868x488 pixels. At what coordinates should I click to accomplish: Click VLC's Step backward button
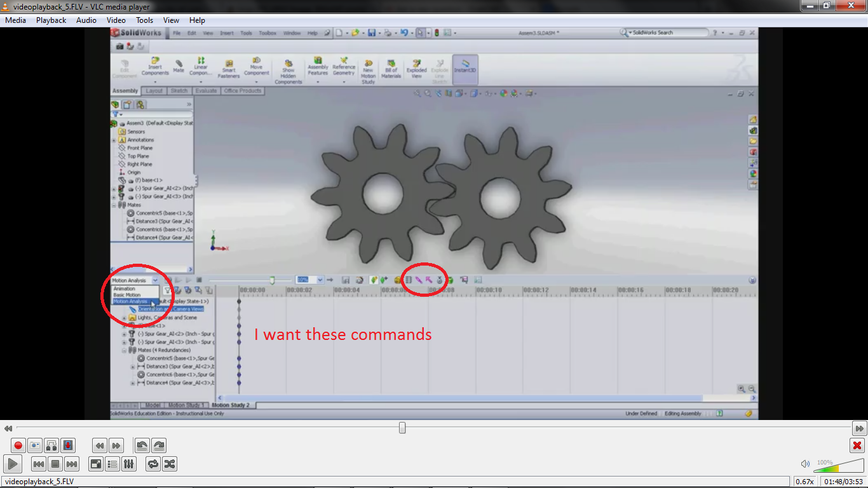142,445
